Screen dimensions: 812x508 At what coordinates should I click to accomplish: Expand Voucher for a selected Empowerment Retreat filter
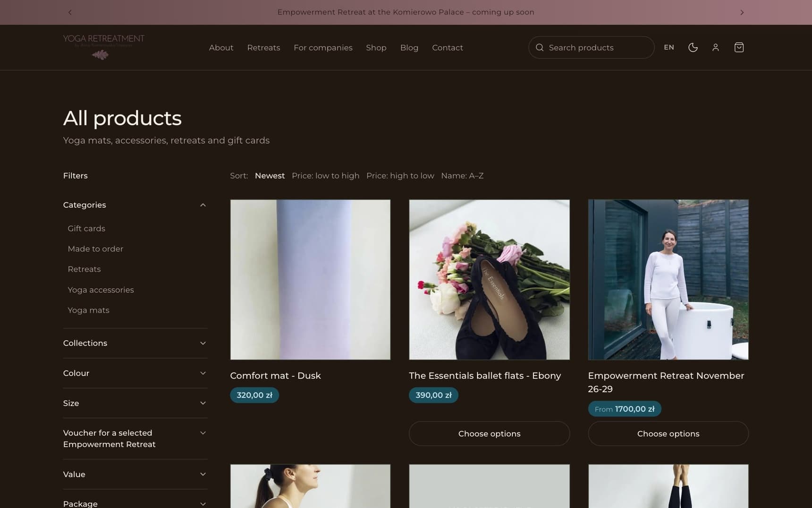pyautogui.click(x=135, y=439)
